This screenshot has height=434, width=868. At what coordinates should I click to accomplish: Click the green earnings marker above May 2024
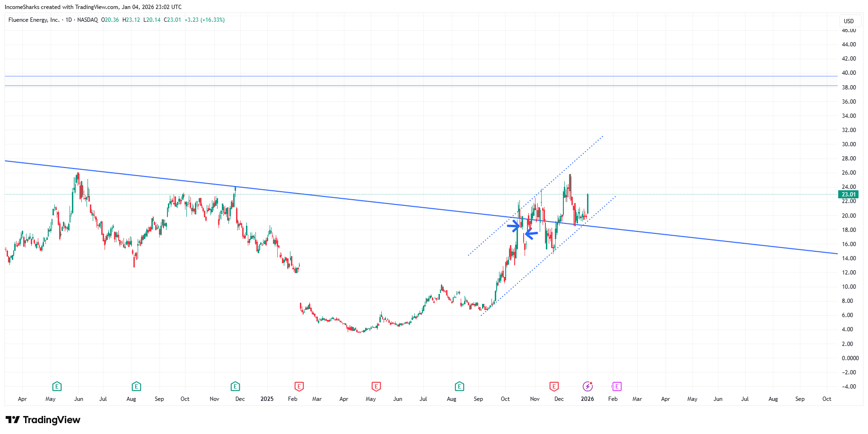pyautogui.click(x=57, y=387)
